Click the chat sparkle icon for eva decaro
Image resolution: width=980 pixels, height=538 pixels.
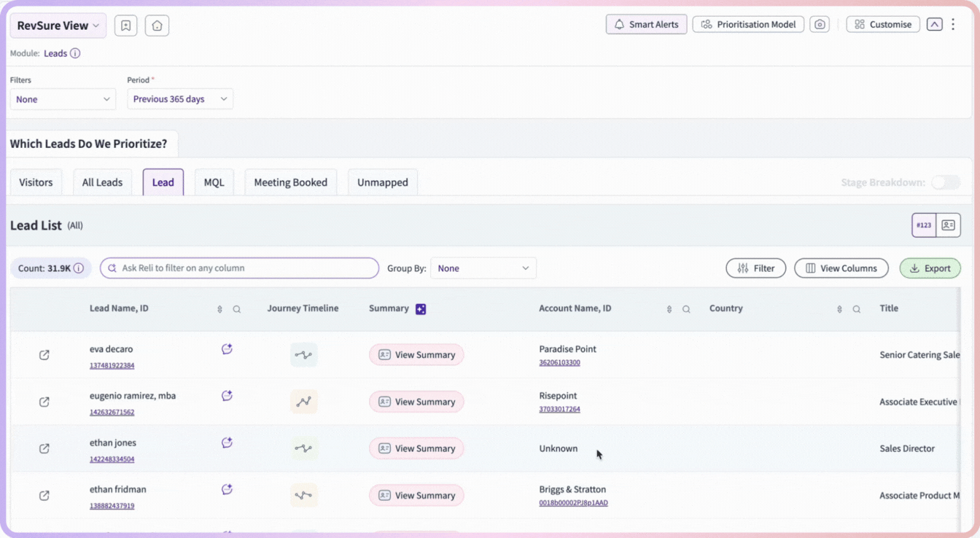(x=227, y=349)
